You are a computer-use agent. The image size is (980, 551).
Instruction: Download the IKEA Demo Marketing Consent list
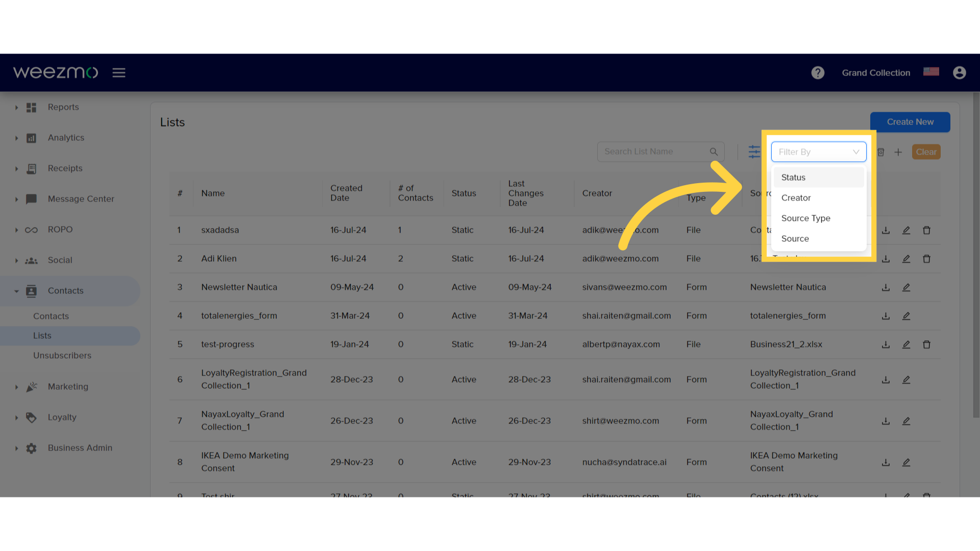[x=886, y=463]
